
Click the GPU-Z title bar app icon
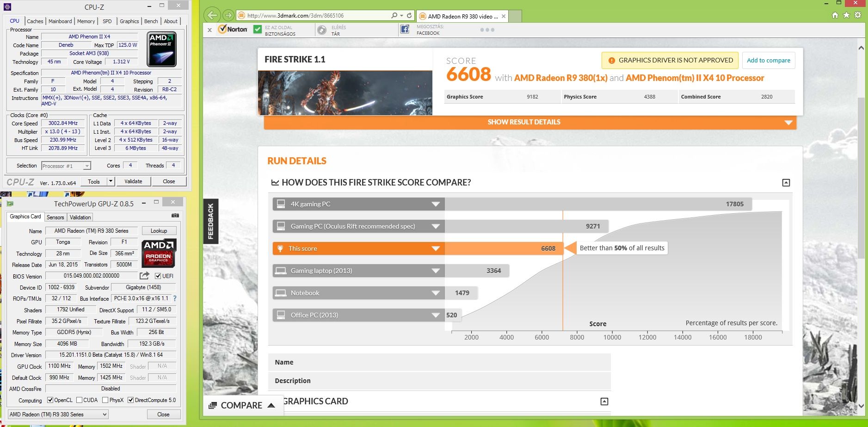click(x=10, y=204)
